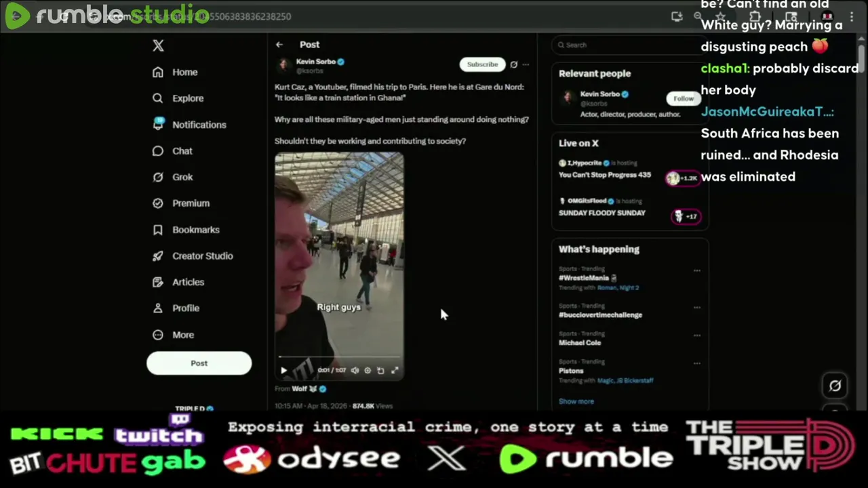This screenshot has height=488, width=868.
Task: Mute the video with the speaker icon
Action: tap(355, 371)
